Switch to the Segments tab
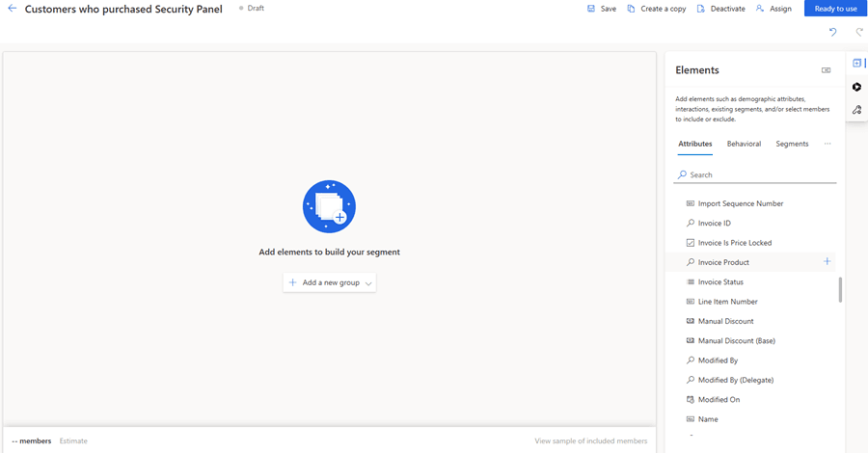 pos(792,144)
